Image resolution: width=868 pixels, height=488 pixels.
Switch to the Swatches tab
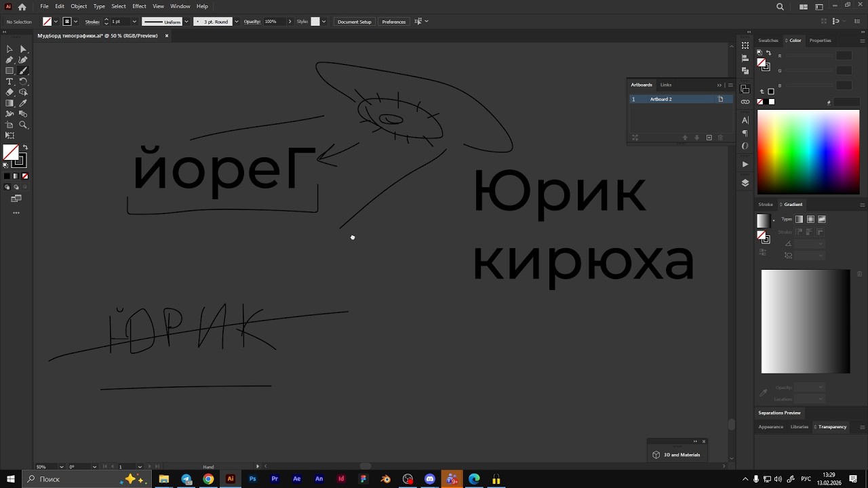pyautogui.click(x=768, y=41)
